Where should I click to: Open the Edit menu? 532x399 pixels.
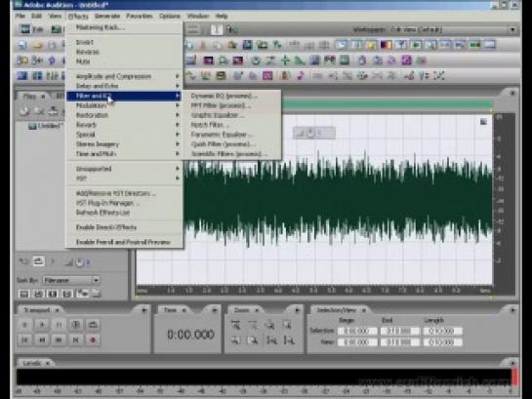pos(36,16)
